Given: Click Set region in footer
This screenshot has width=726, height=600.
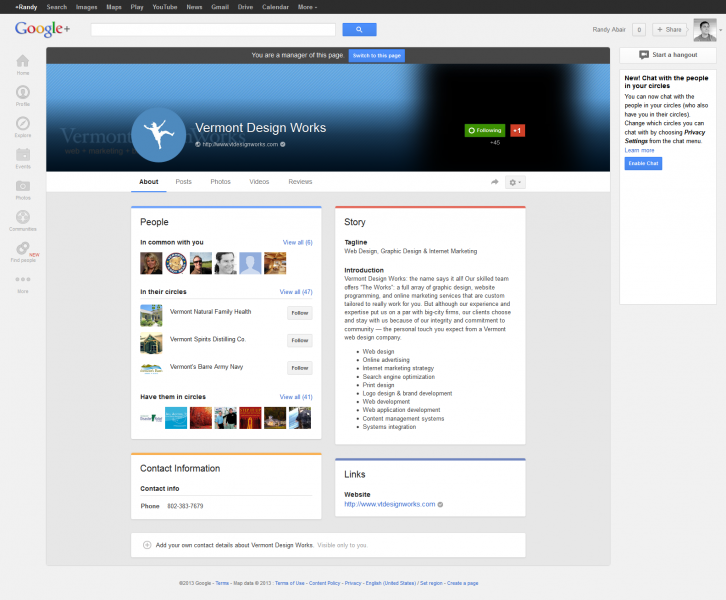Looking at the screenshot, I should point(431,583).
